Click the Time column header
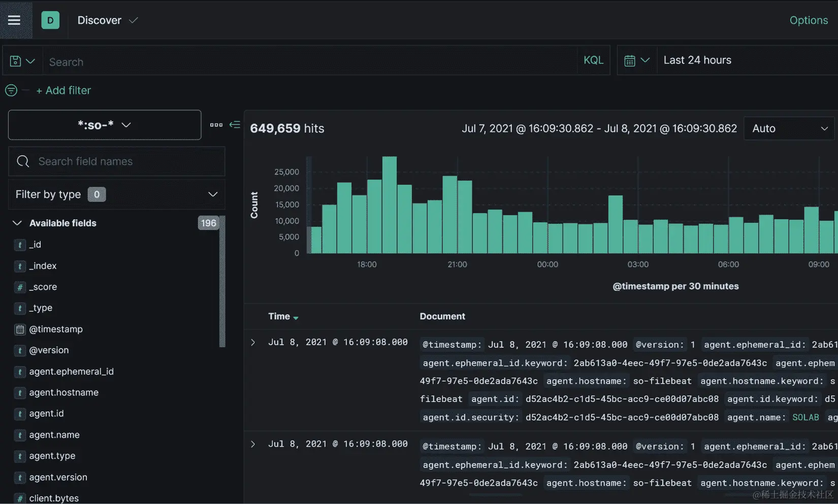The image size is (838, 504). tap(279, 316)
